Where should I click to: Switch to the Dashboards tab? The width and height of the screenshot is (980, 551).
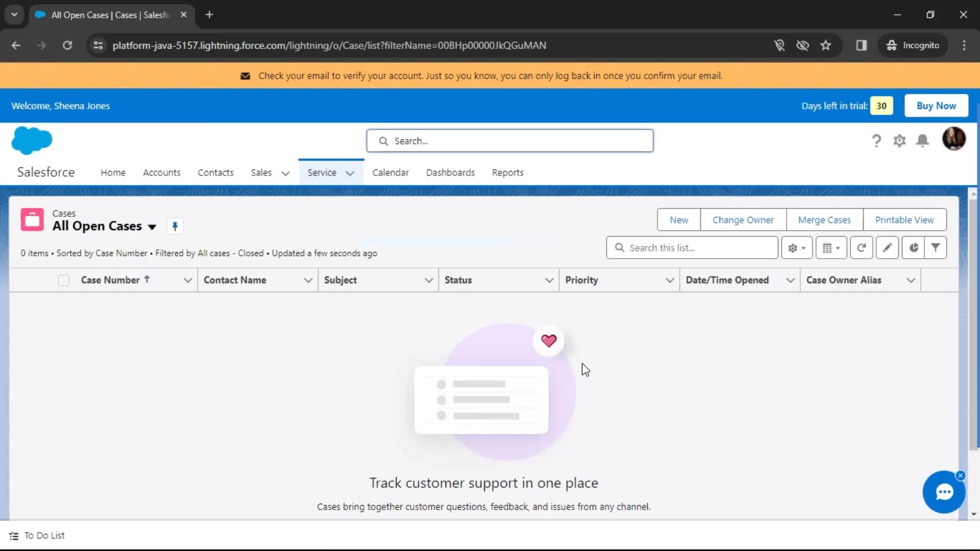click(450, 172)
